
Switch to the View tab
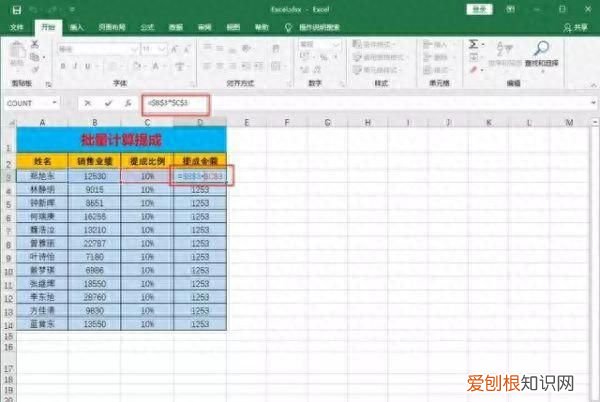[x=233, y=28]
